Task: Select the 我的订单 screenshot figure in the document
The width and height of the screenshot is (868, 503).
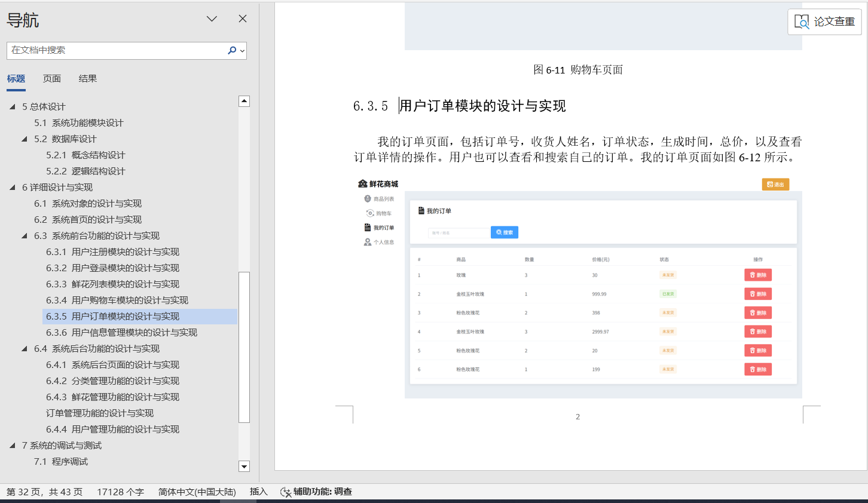Action: click(x=577, y=287)
